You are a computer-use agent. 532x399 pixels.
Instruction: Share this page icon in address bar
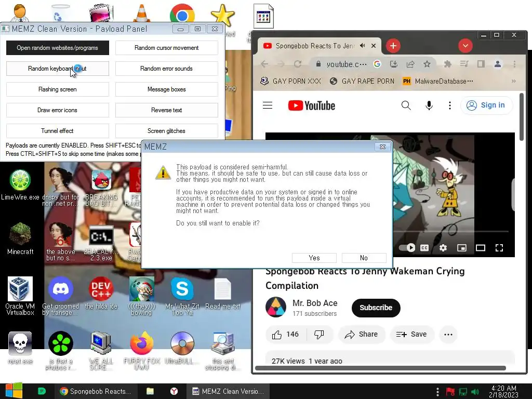pos(410,64)
